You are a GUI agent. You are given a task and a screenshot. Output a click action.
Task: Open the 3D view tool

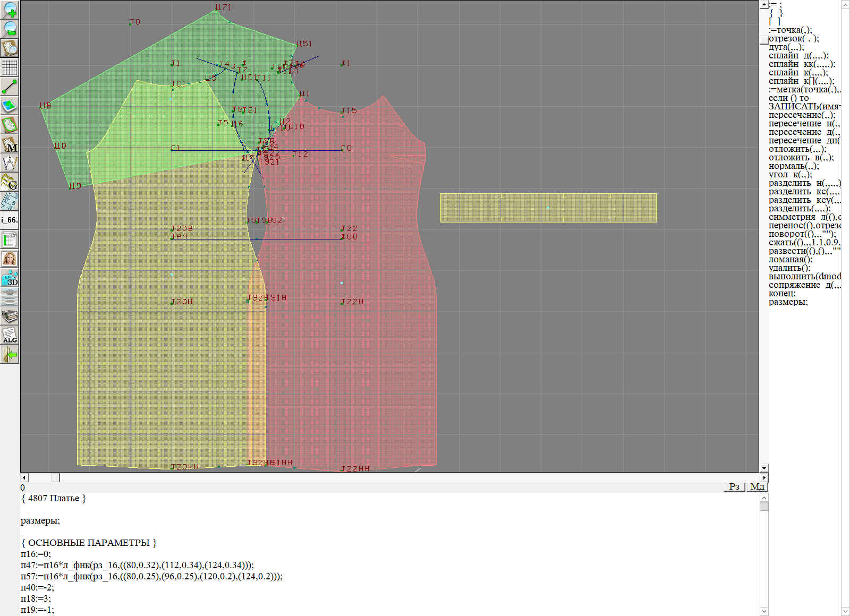(x=10, y=278)
